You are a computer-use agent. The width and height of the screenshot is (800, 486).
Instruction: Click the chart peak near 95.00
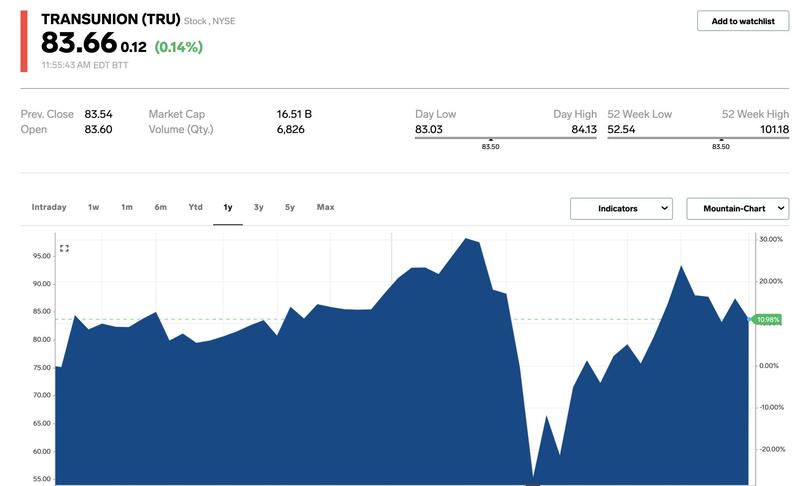click(466, 239)
